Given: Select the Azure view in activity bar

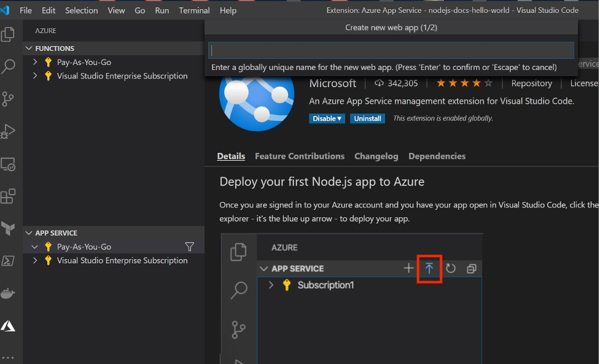Looking at the screenshot, I should 7,326.
